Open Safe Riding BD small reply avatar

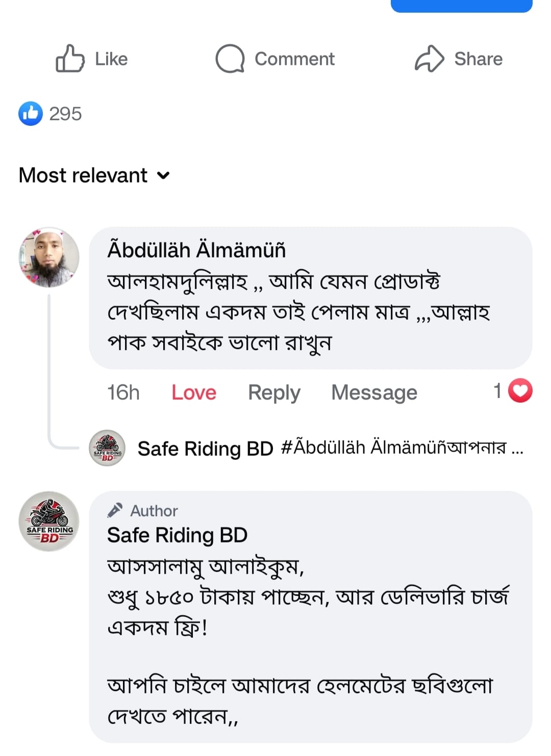(x=107, y=448)
